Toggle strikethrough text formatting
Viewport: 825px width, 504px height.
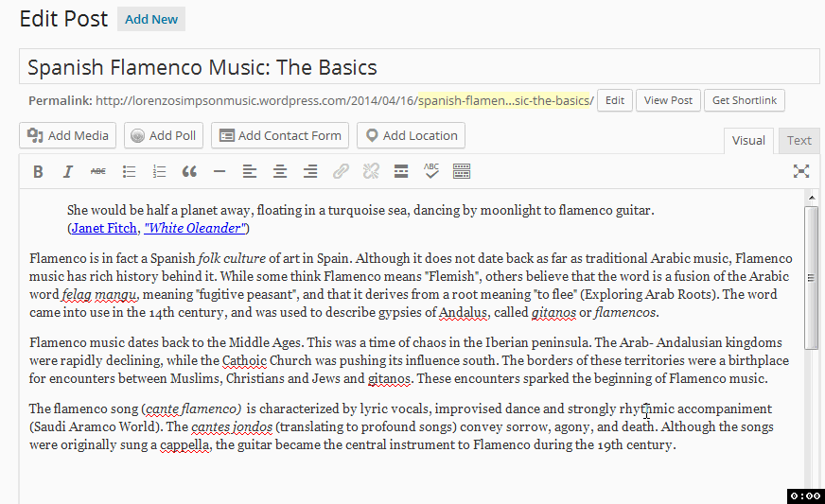(x=98, y=171)
